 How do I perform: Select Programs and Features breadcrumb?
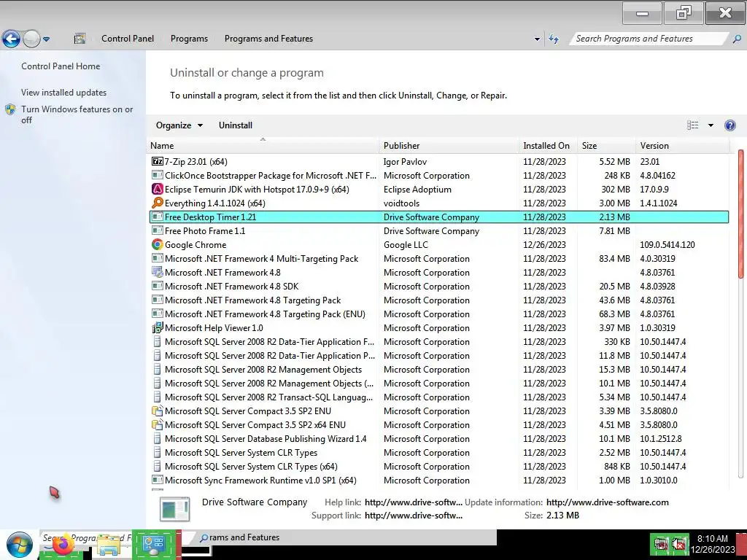point(268,39)
